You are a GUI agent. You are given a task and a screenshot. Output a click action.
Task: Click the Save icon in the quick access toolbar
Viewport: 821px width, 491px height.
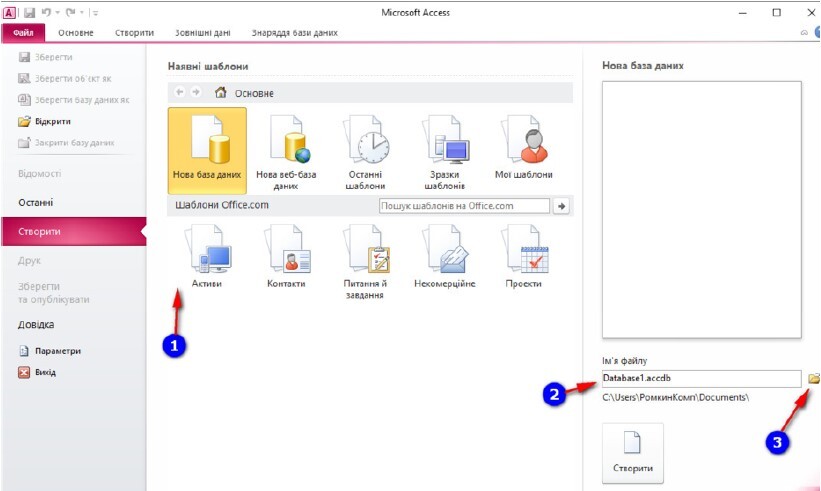(x=29, y=13)
